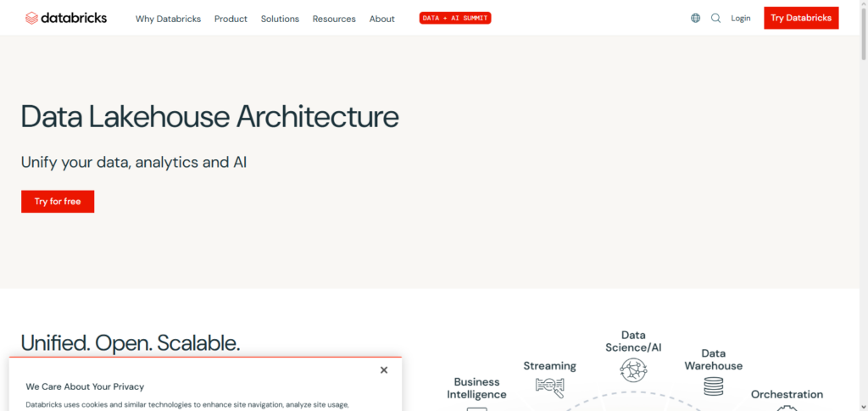Open the language globe icon

695,19
